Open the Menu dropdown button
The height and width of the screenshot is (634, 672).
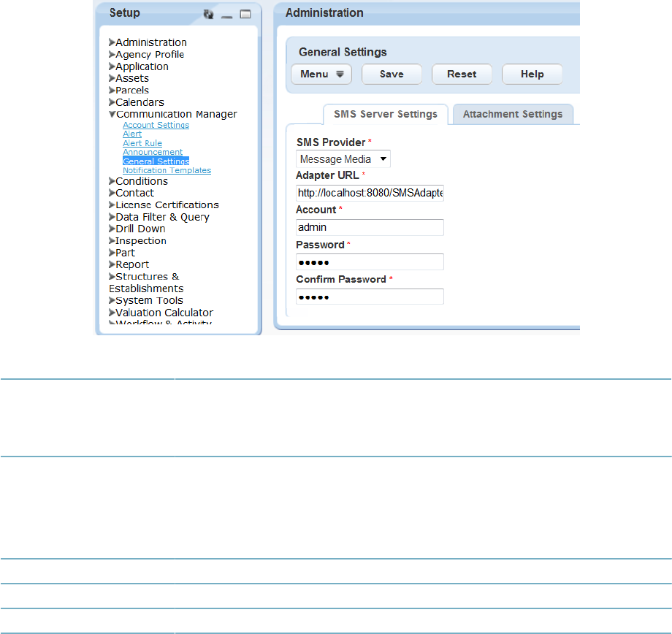[x=321, y=75]
